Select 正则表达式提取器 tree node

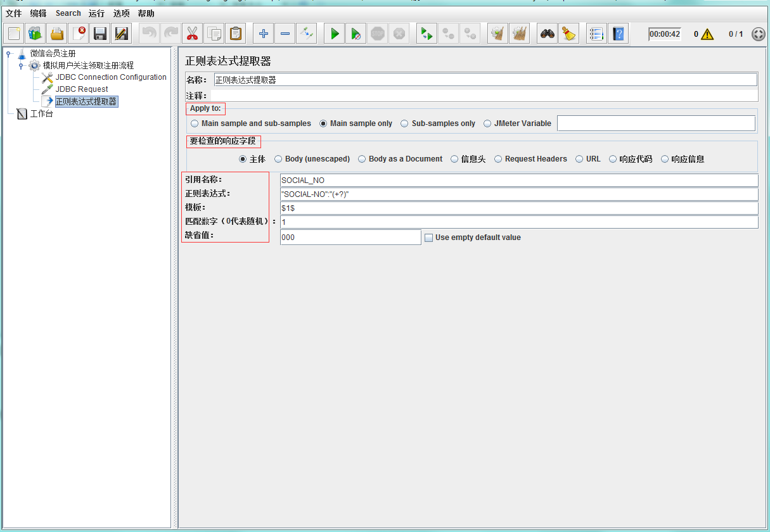86,101
